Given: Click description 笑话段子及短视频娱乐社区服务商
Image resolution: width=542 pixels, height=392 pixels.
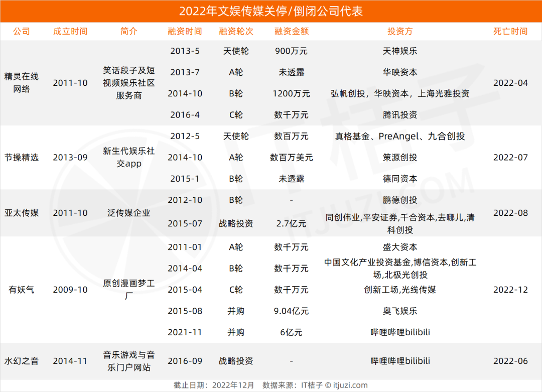Looking at the screenshot, I should coord(128,83).
